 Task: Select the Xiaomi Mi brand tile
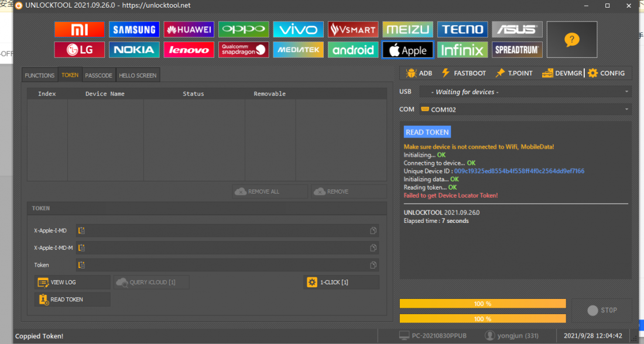[x=79, y=30]
